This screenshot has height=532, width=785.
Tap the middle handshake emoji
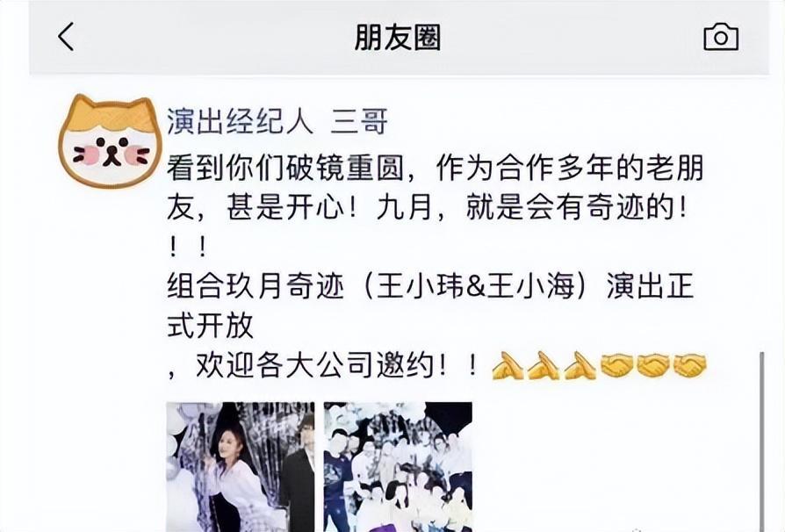(653, 365)
